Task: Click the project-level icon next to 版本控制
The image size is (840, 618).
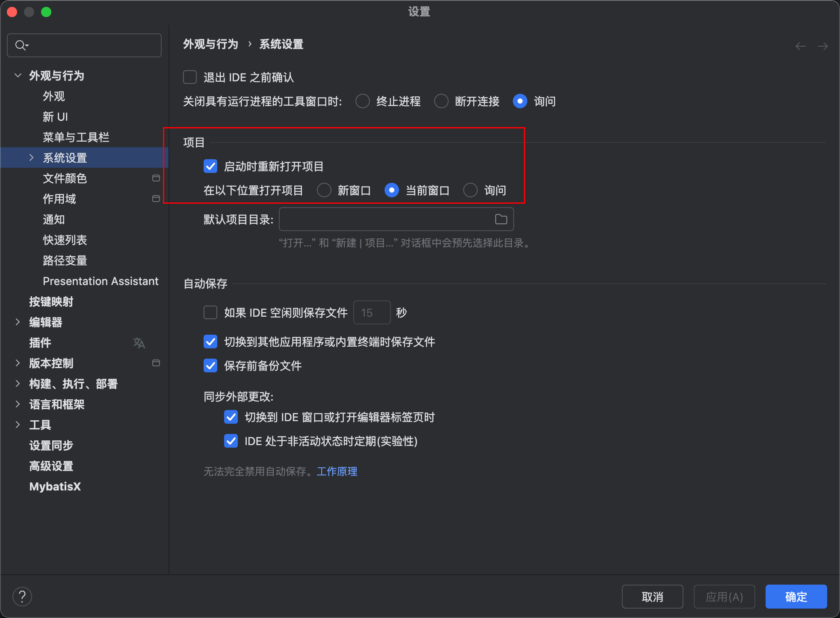Action: [156, 363]
